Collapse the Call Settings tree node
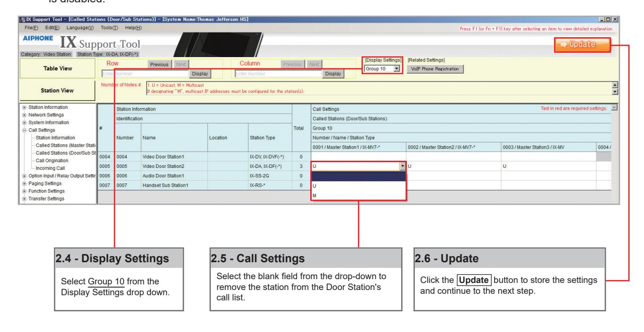This screenshot has height=332, width=644. point(24,130)
